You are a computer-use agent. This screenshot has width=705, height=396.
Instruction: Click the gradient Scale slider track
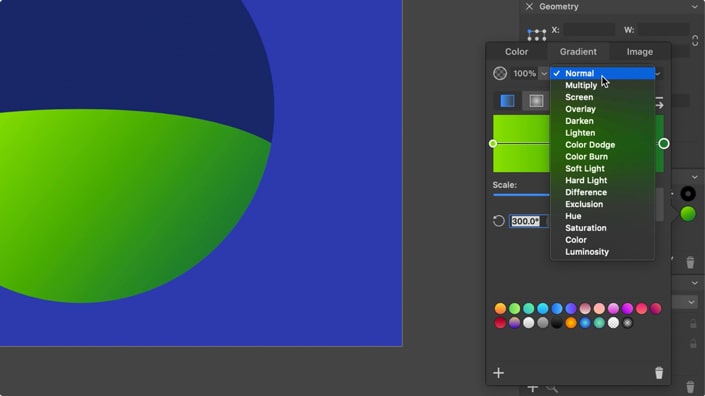tap(521, 195)
